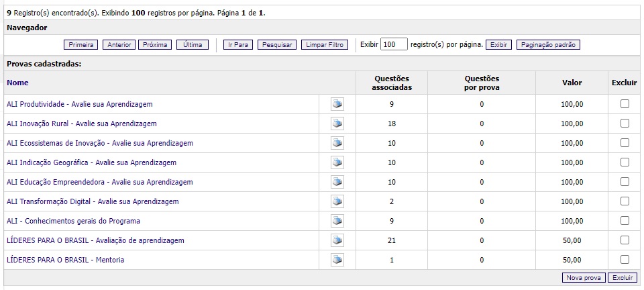
Task: Click the Paginação padrão button
Action: [x=548, y=45]
